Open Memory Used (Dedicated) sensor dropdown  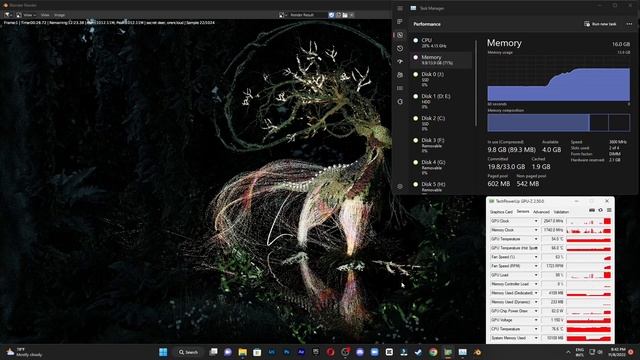536,293
